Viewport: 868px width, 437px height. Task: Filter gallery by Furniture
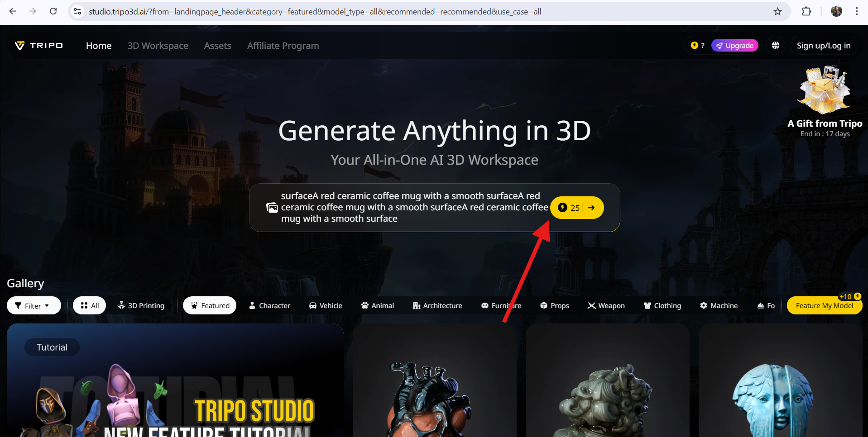pos(501,305)
